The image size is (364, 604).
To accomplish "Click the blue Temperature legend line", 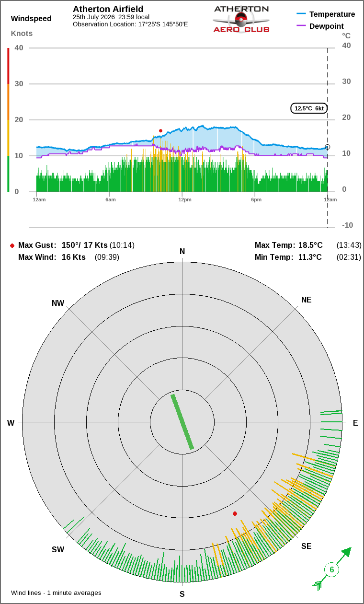I will 301,14.
